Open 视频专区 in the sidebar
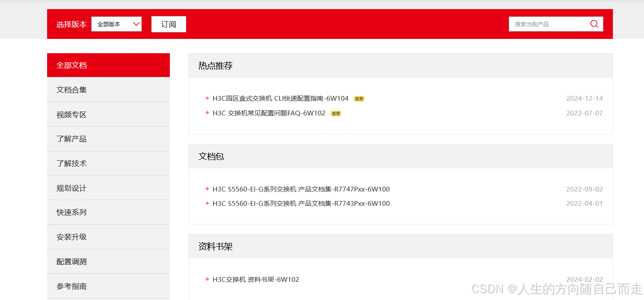 coord(108,115)
